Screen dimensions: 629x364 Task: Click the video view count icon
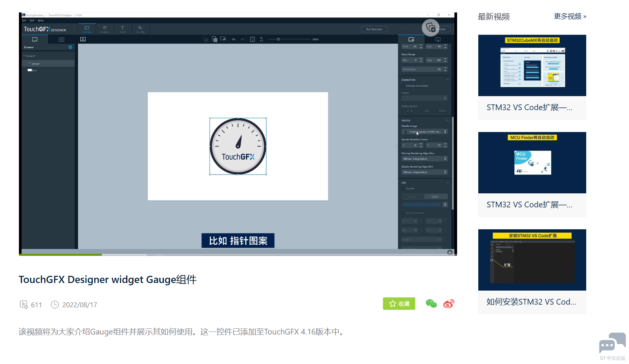pyautogui.click(x=23, y=305)
